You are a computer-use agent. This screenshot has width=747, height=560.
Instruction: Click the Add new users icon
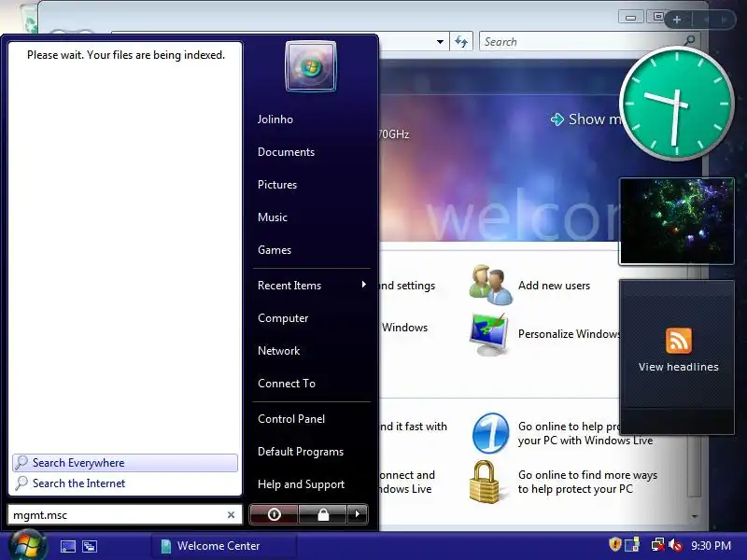pyautogui.click(x=491, y=285)
